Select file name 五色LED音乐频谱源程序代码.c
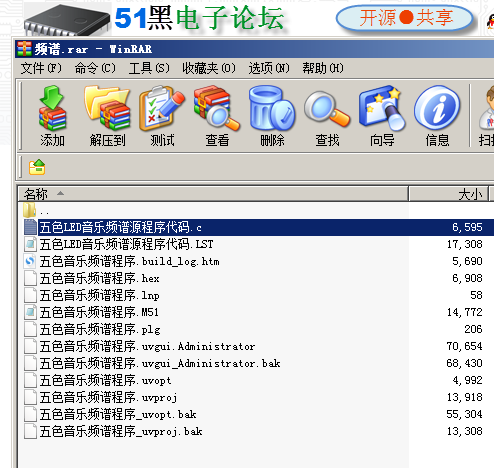Viewport: 494px width, 468px height. (121, 227)
